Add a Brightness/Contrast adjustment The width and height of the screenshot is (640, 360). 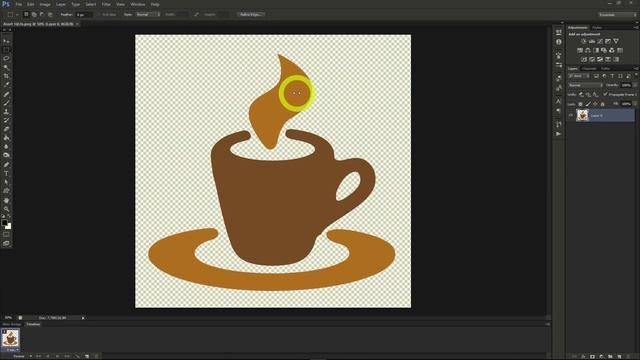584,41
